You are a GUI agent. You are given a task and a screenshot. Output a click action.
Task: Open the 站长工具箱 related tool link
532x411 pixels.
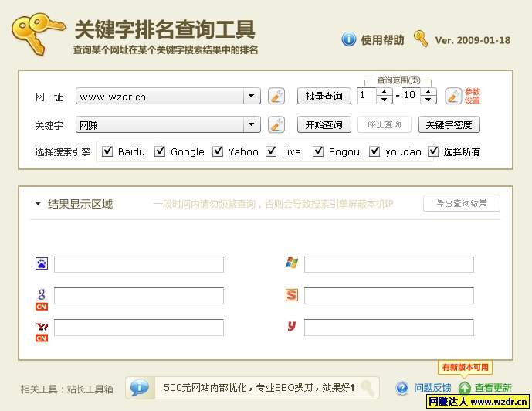click(90, 389)
